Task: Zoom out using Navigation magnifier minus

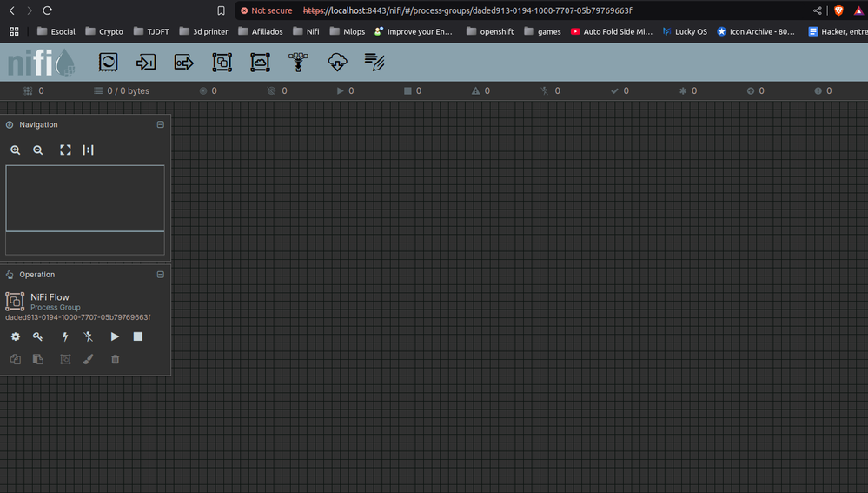Action: pos(37,150)
